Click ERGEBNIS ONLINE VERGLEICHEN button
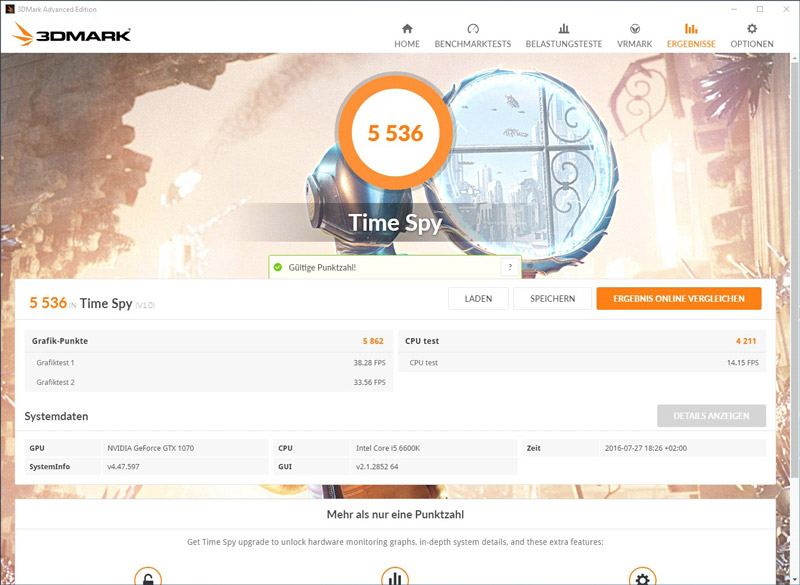The image size is (800, 585). 679,298
